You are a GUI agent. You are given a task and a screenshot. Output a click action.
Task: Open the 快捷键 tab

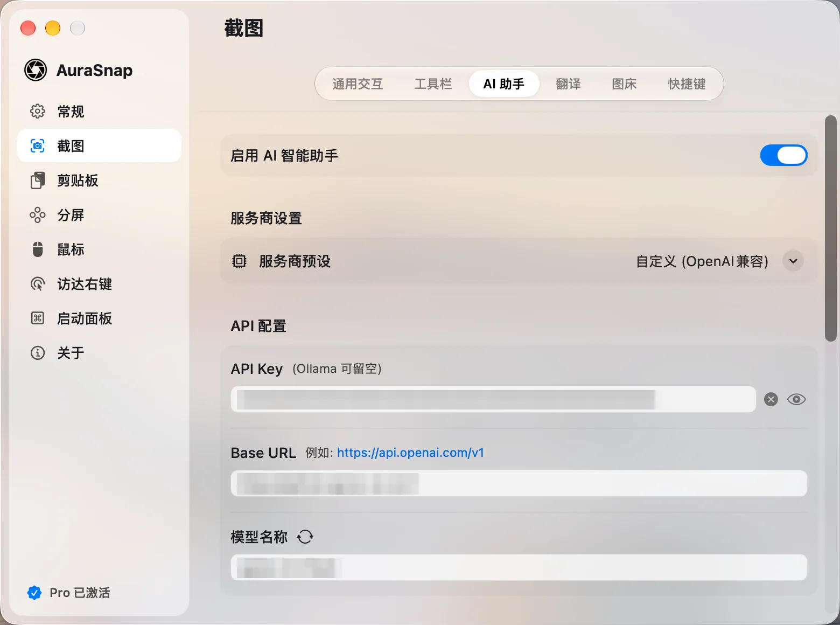[x=687, y=84]
